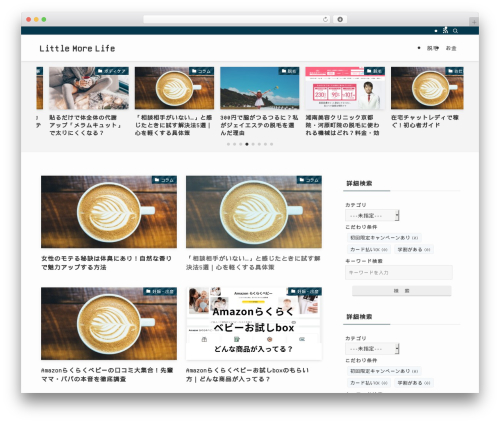
Task: Open the お金 navigation menu item
Action: pos(451,48)
